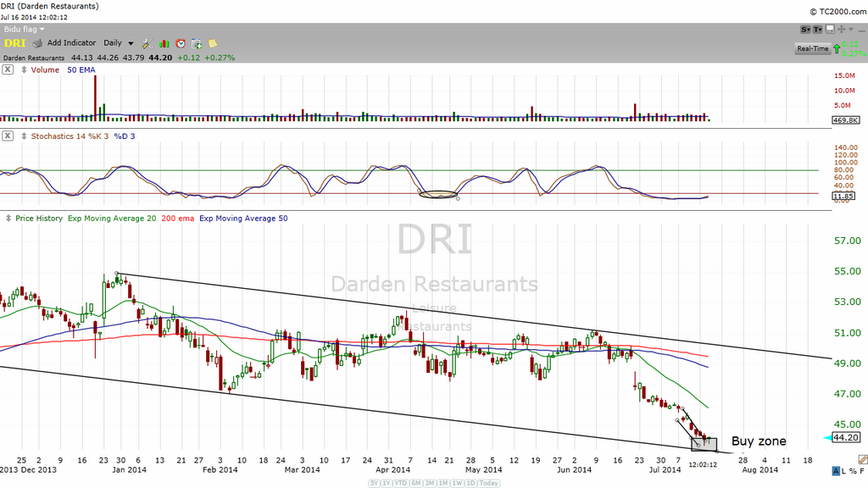Click the 1D time range button
The image size is (868, 488).
pyautogui.click(x=470, y=483)
